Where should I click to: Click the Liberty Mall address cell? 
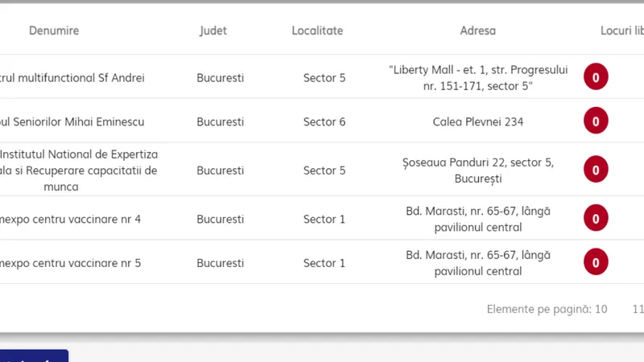(x=478, y=77)
